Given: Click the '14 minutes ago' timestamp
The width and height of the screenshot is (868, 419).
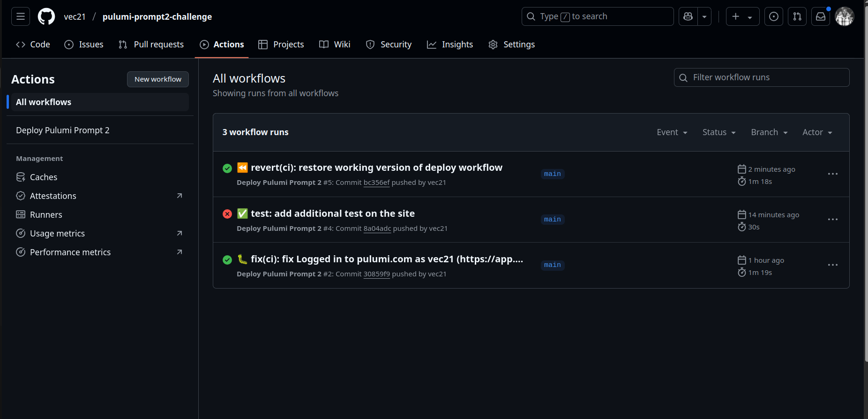Looking at the screenshot, I should 774,215.
